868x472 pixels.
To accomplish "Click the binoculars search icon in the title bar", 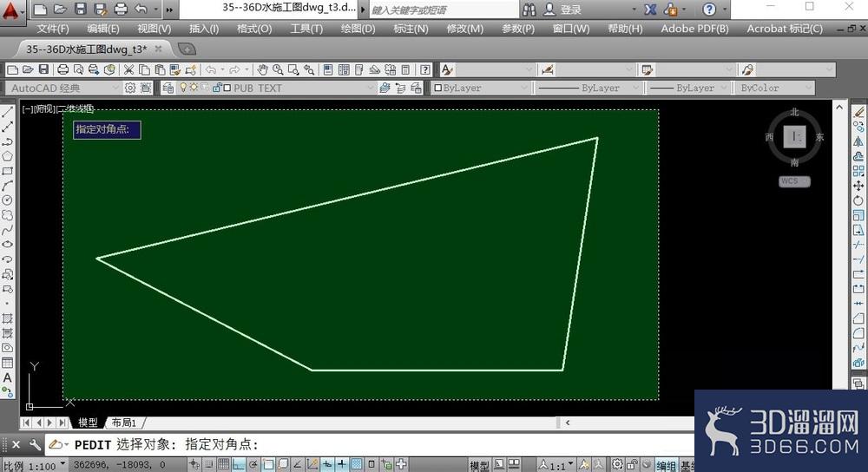I will point(529,10).
